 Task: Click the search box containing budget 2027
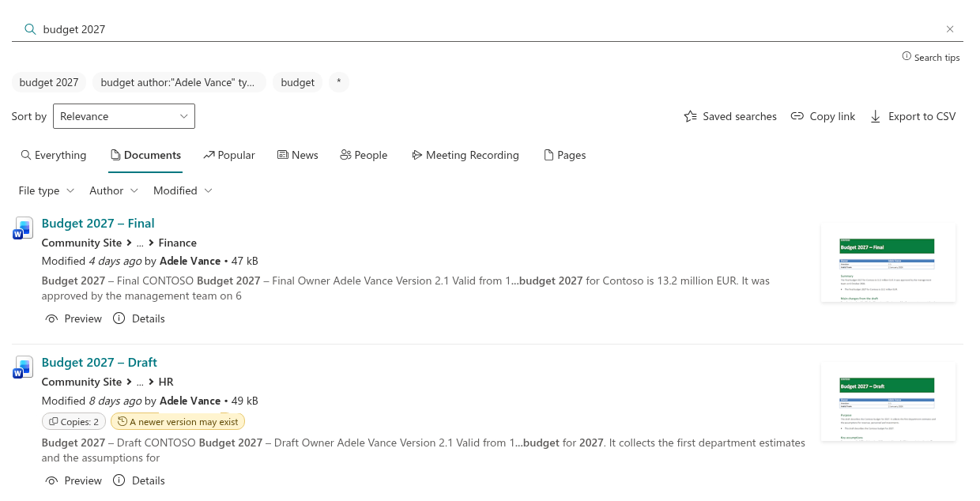click(487, 29)
